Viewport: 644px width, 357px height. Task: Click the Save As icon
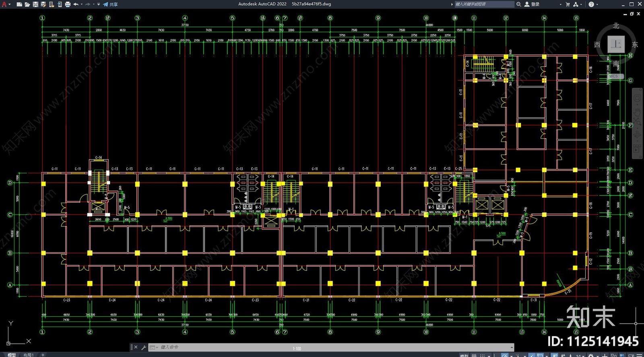(x=43, y=4)
